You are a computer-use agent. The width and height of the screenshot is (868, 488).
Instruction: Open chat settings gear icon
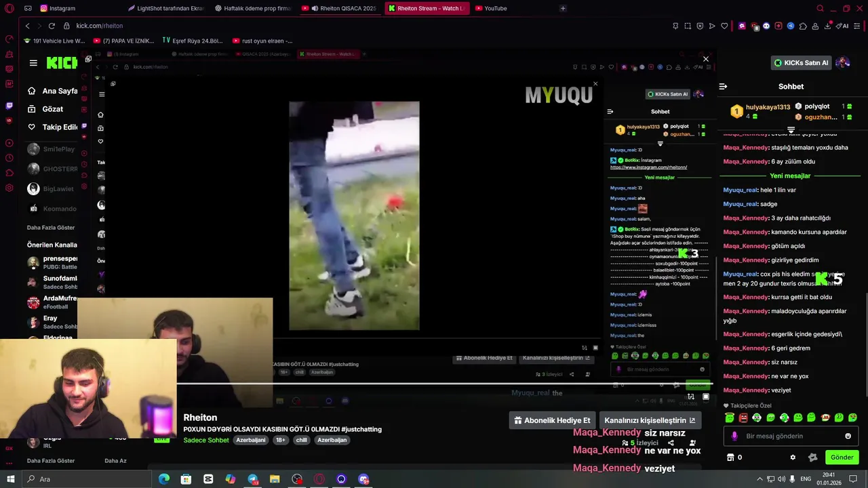793,457
